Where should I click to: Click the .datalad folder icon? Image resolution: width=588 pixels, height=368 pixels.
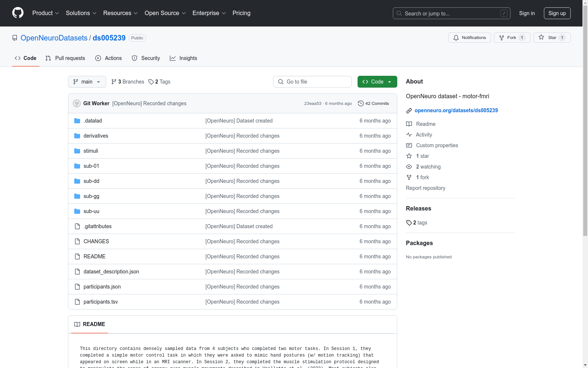(77, 121)
